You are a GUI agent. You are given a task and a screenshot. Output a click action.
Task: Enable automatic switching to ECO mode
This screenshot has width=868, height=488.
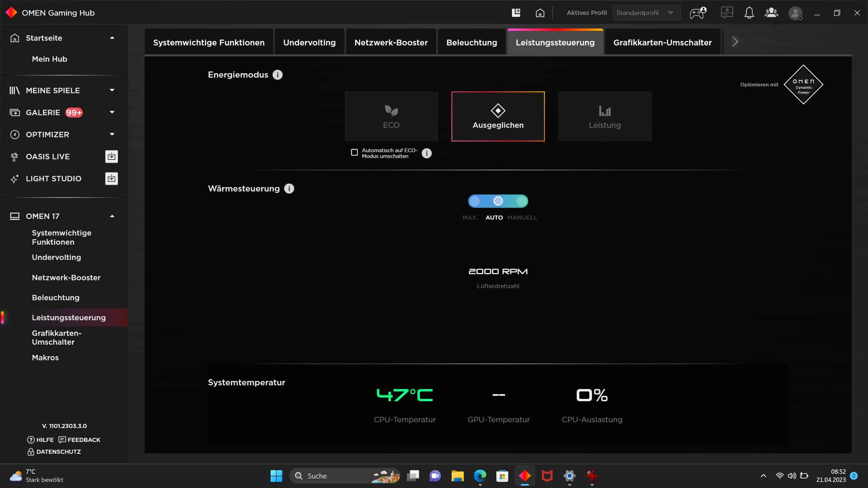354,152
